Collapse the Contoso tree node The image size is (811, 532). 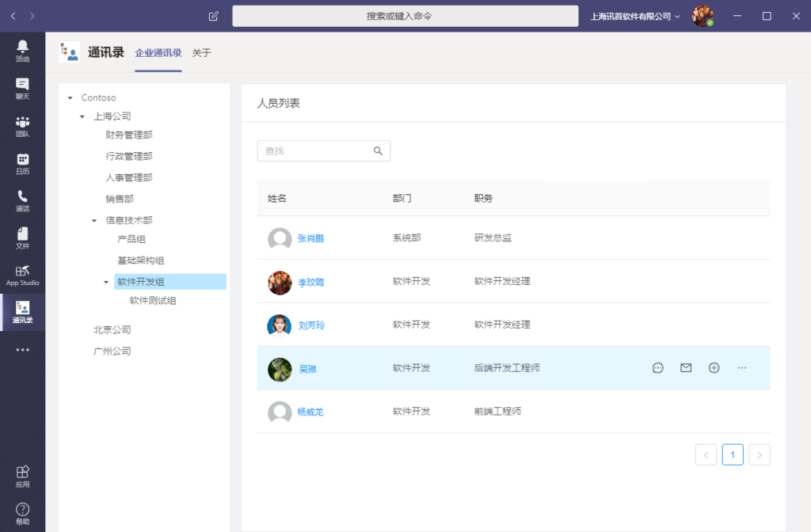(x=70, y=97)
